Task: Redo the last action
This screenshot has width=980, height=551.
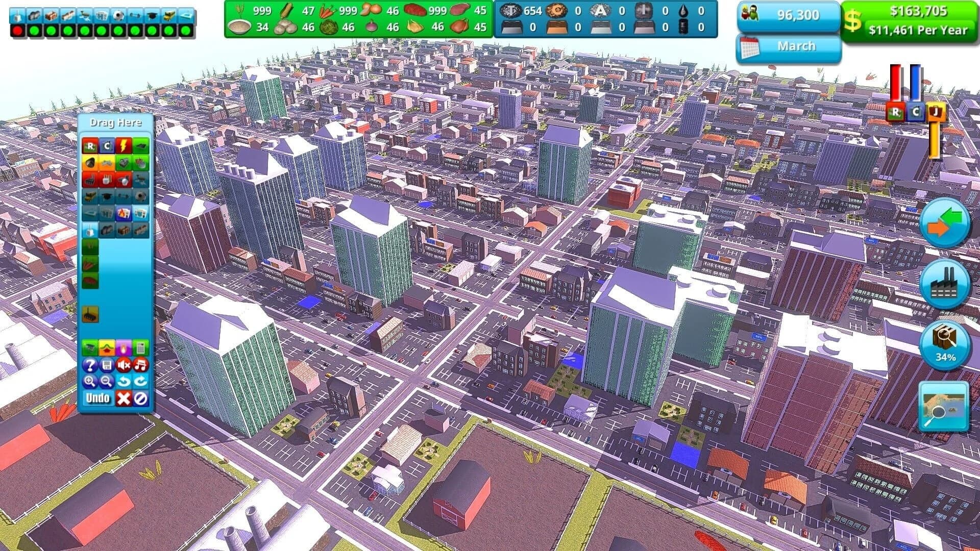Action: click(x=141, y=382)
